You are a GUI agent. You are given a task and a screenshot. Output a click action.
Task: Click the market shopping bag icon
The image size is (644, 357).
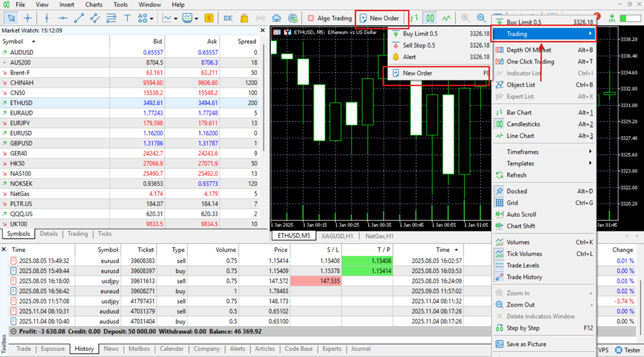[244, 18]
